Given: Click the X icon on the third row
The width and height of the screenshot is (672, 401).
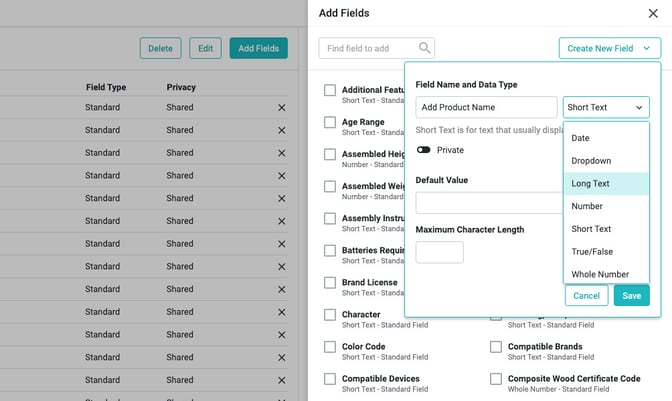Looking at the screenshot, I should tap(281, 153).
